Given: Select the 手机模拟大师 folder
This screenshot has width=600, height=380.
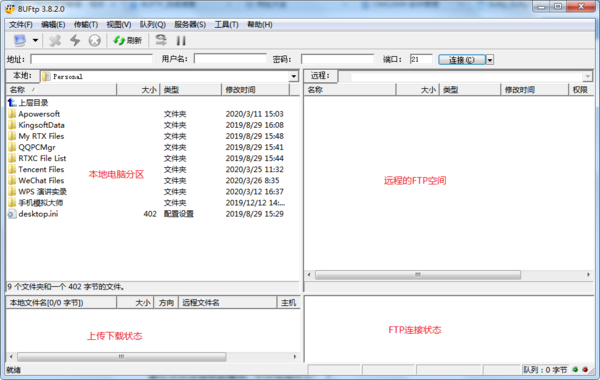Looking at the screenshot, I should pos(41,202).
